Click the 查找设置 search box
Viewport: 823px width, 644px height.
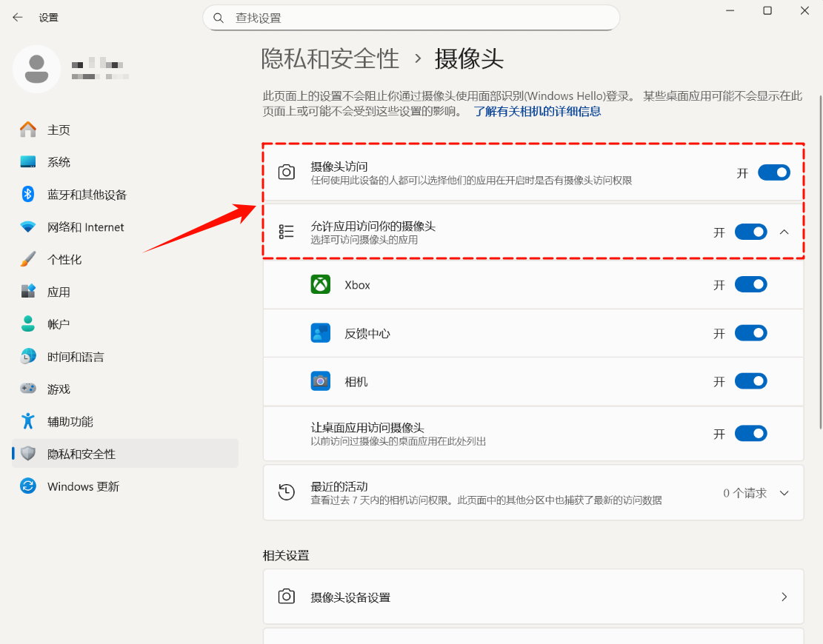(411, 17)
